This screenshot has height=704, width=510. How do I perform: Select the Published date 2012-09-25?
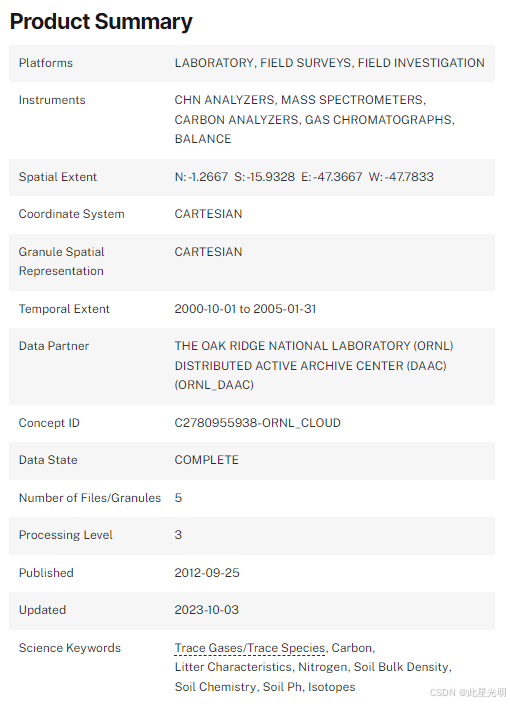[x=207, y=573]
